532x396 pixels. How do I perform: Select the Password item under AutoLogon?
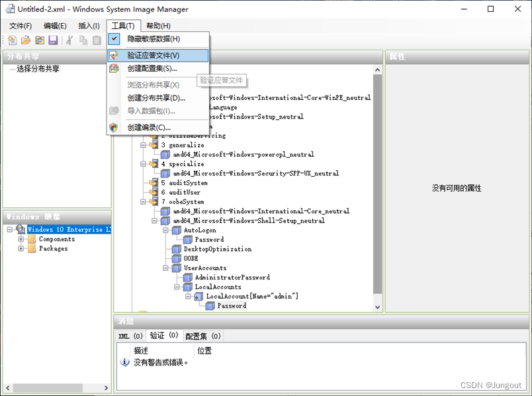209,240
